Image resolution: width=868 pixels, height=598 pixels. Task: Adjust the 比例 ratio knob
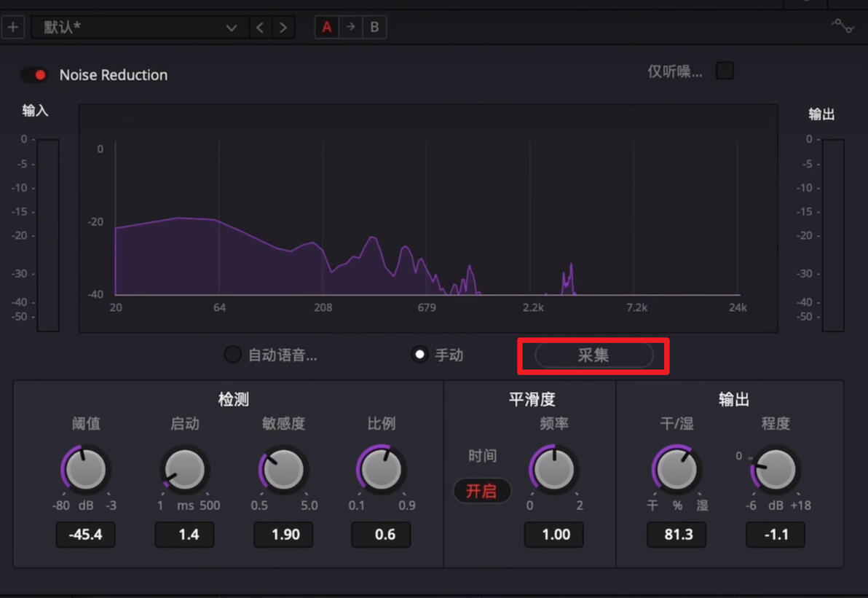click(x=382, y=470)
